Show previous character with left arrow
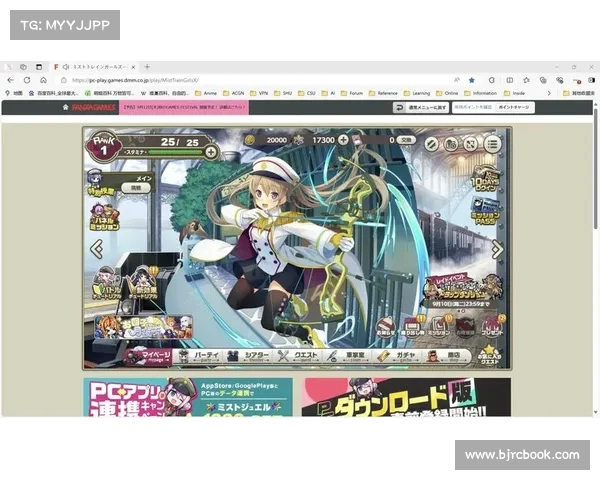 tap(96, 249)
